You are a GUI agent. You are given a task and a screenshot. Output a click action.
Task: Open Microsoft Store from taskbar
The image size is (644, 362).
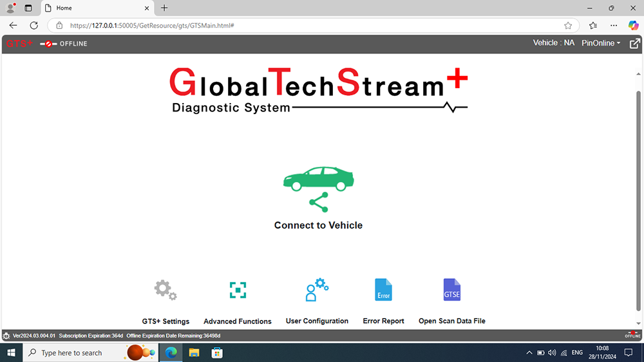point(217,352)
